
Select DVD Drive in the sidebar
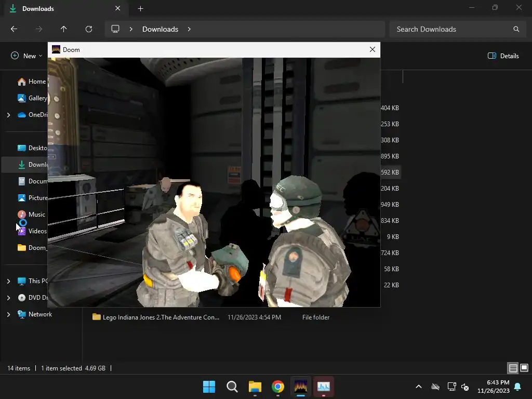pyautogui.click(x=32, y=298)
